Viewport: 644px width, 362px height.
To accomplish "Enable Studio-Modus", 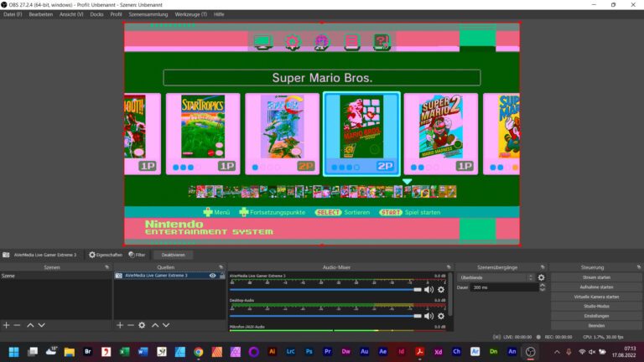I will pos(596,306).
